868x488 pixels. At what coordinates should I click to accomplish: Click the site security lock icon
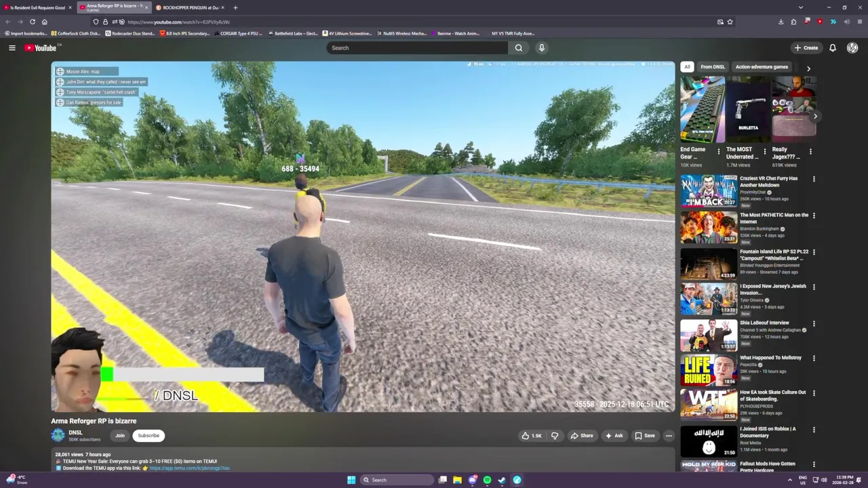[105, 22]
